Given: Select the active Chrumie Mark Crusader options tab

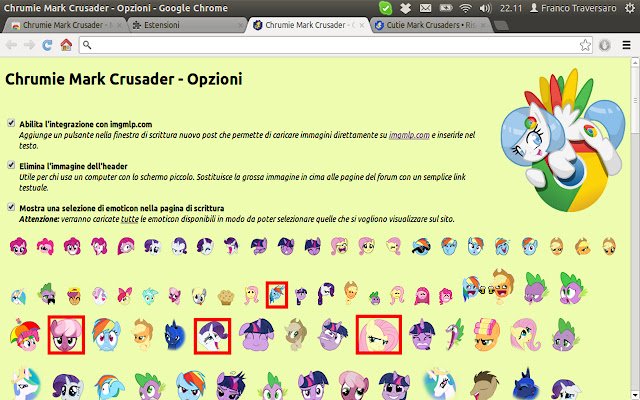Looking at the screenshot, I should (308, 25).
